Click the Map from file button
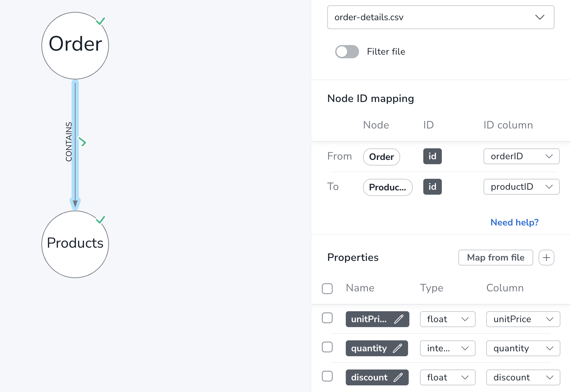The width and height of the screenshot is (571, 392). coord(496,258)
